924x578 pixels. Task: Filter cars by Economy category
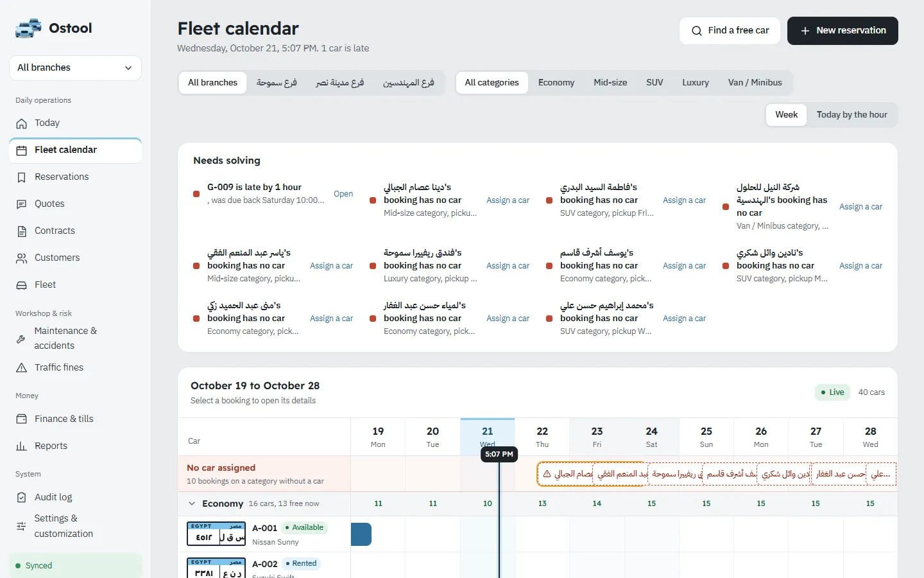tap(556, 83)
